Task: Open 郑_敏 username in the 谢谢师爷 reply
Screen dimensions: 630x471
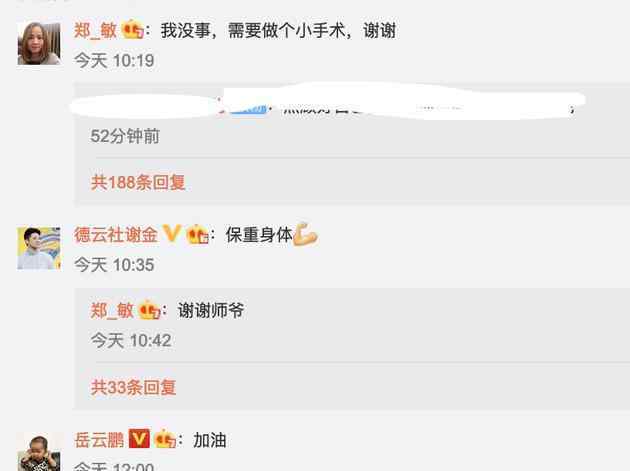Action: coord(112,311)
